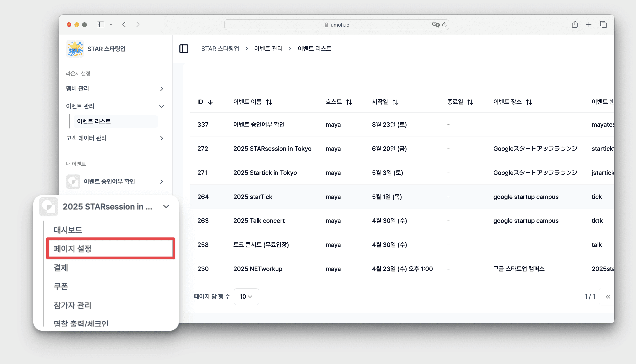Viewport: 636px width, 364px height.
Task: Show tab overview icon
Action: (x=603, y=24)
